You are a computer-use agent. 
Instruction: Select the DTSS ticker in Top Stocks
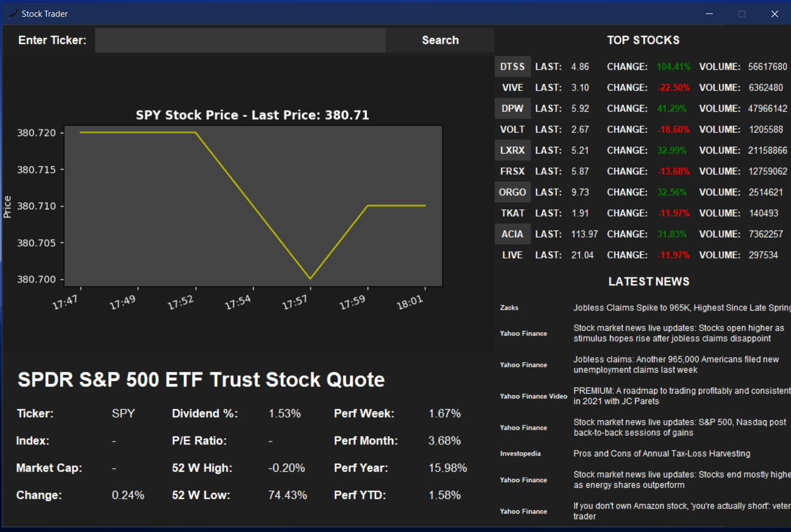click(x=512, y=66)
